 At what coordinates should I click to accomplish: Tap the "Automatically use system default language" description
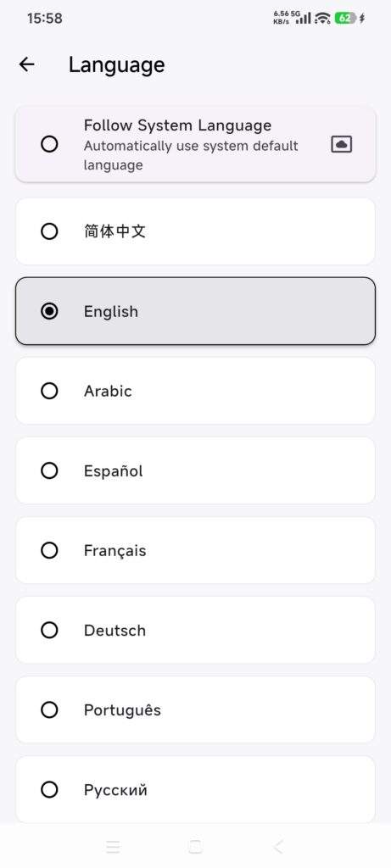pyautogui.click(x=191, y=156)
